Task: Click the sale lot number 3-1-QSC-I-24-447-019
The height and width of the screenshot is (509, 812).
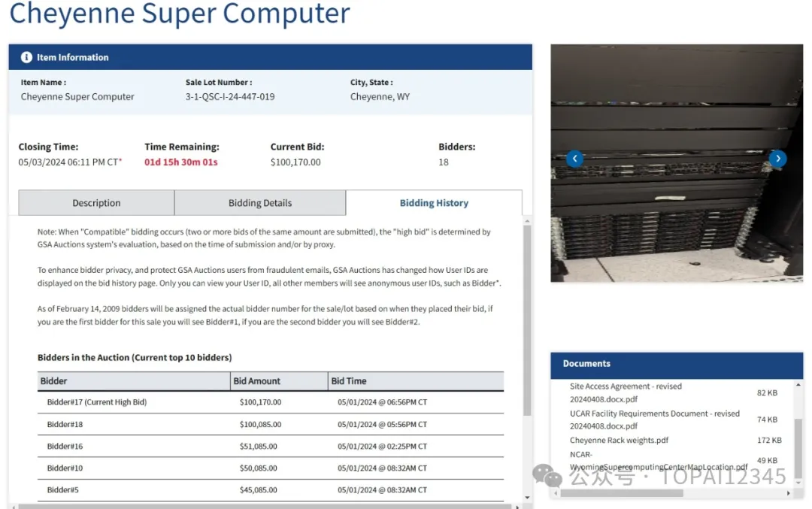Action: click(x=230, y=97)
